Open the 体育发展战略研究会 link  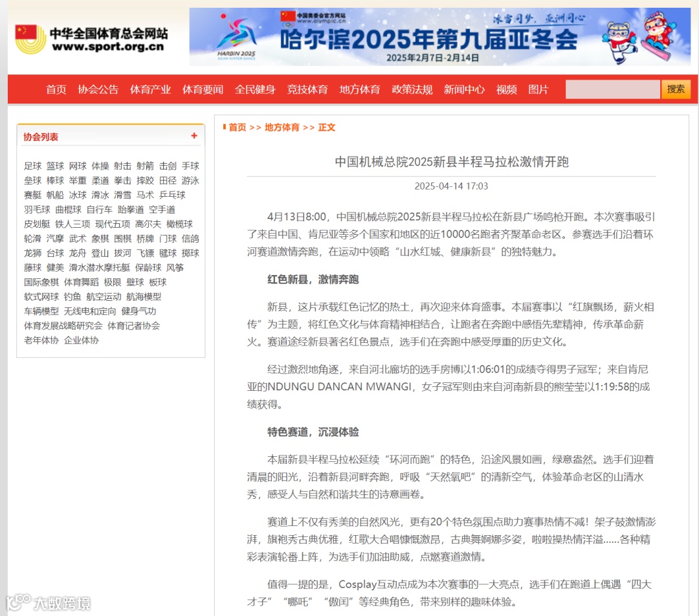pyautogui.click(x=63, y=326)
